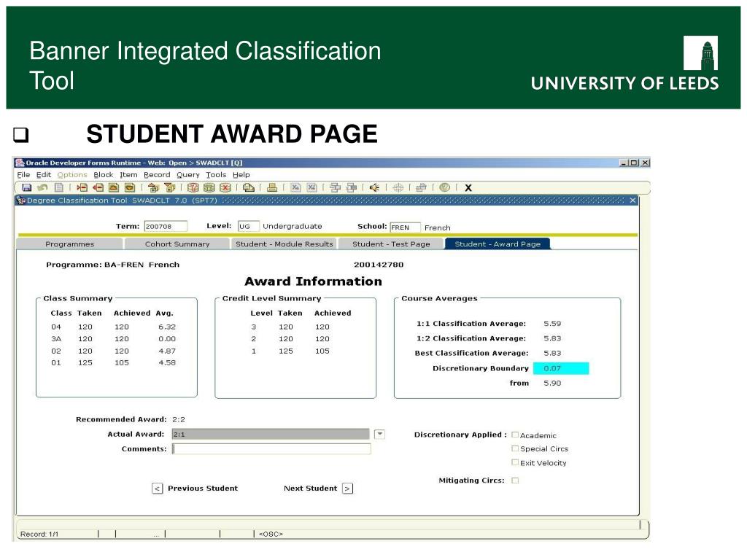
Task: Jump to Next Block using toolbar icon
Action: pos(169,187)
